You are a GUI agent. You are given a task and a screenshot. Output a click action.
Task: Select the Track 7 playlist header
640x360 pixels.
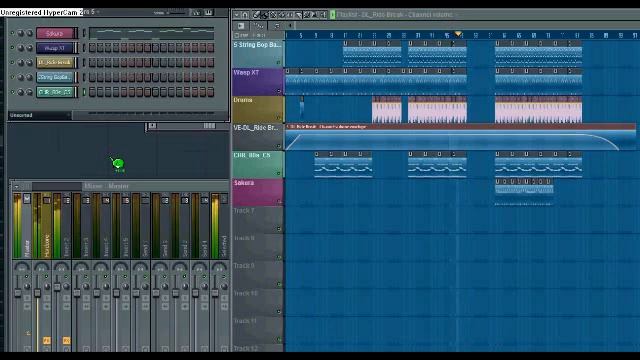258,220
